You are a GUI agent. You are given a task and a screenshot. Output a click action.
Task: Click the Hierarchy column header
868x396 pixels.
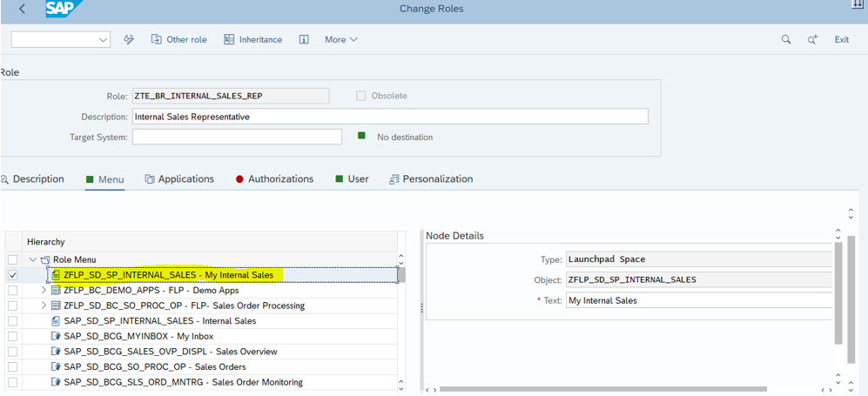coord(211,242)
